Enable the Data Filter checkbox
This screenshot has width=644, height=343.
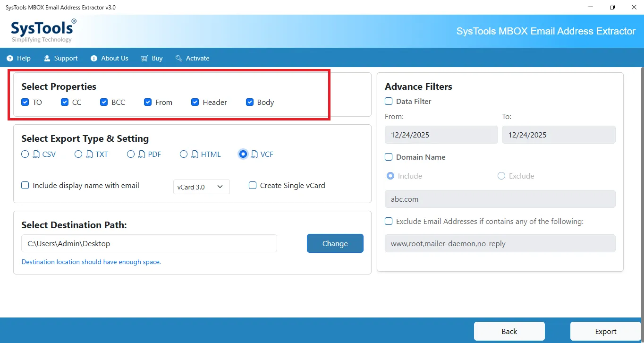(x=389, y=101)
